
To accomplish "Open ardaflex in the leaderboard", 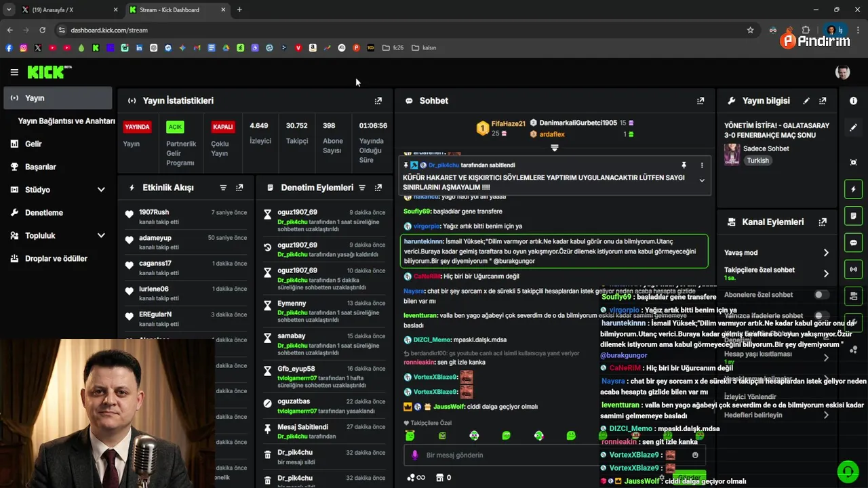I will pyautogui.click(x=552, y=134).
